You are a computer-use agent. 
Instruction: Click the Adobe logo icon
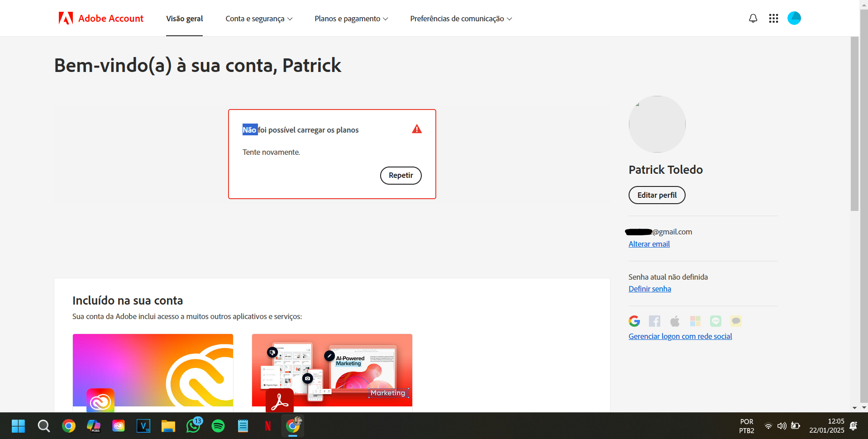tap(66, 18)
